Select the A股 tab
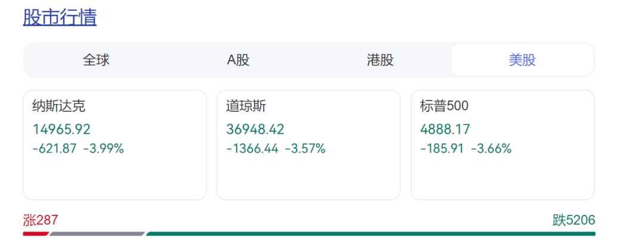644x244 pixels. coord(238,60)
